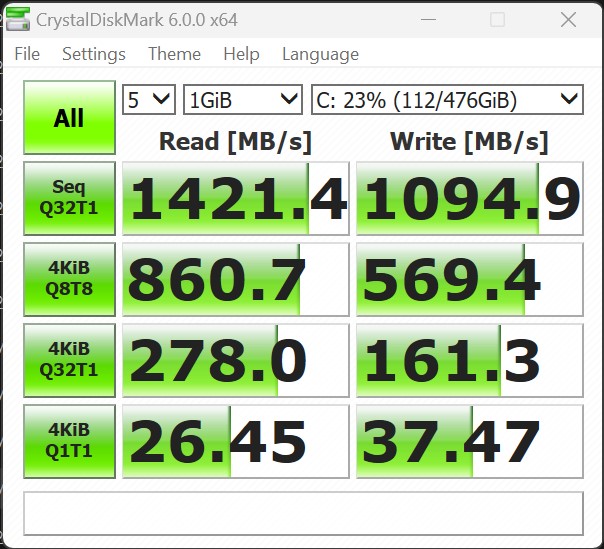Open the drive selector showing C: 23%

click(446, 99)
